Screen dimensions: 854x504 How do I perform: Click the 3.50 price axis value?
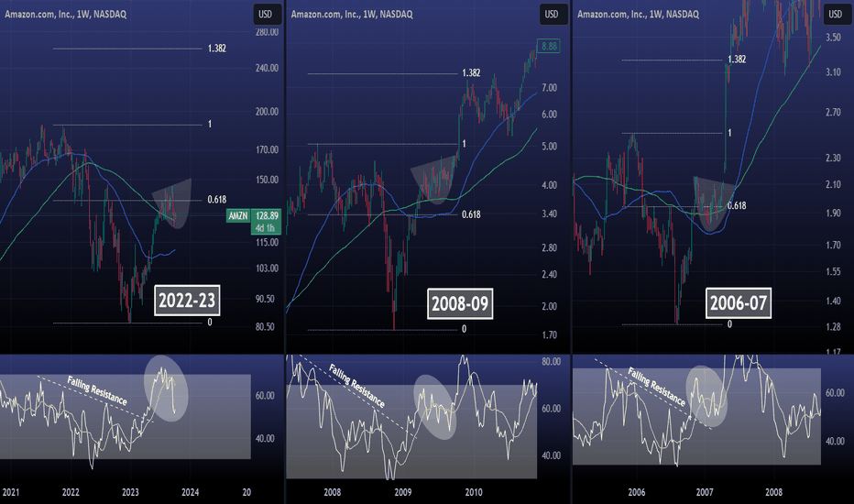click(833, 38)
